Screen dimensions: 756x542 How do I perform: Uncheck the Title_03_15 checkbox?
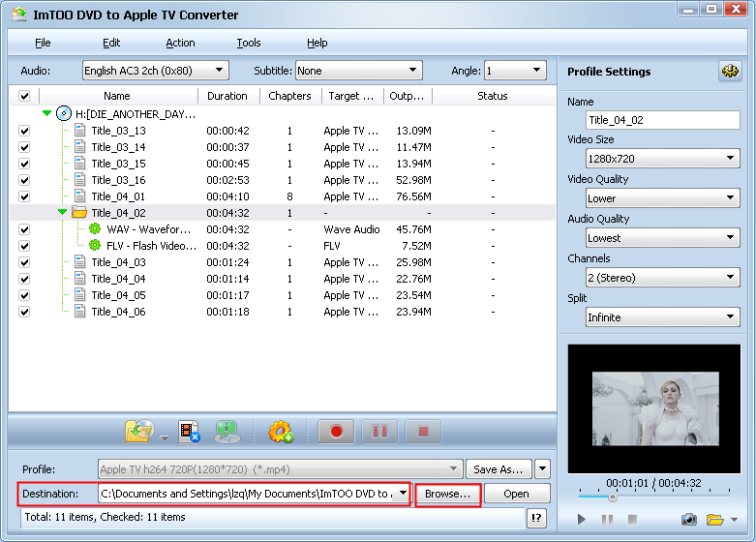pyautogui.click(x=24, y=164)
